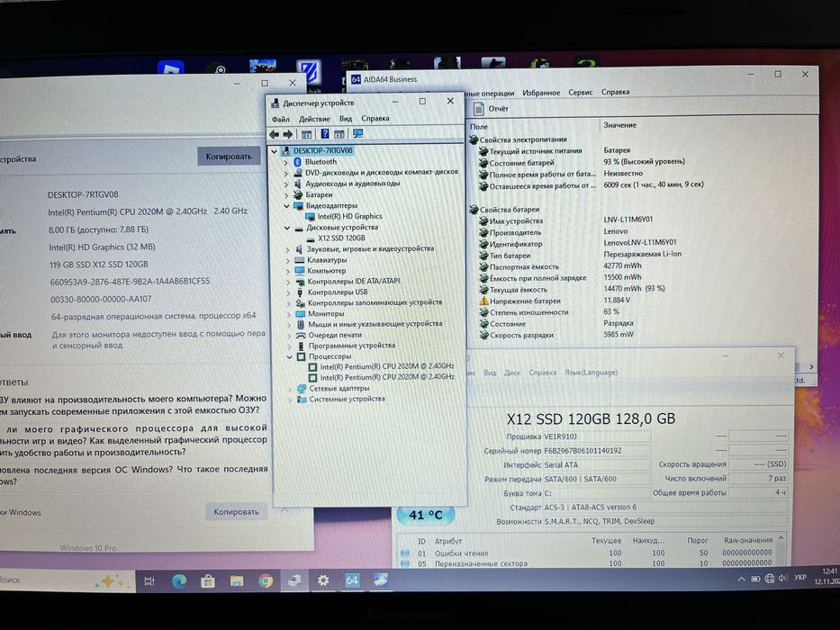Expand Аудиовходы и аудиовыходы node
Viewport: 840px width, 630px height.
(286, 184)
